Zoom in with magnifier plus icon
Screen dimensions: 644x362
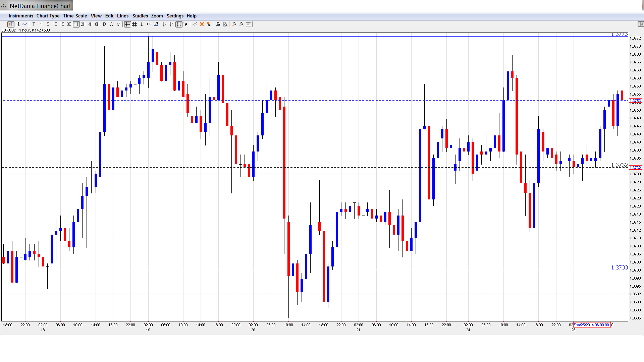pyautogui.click(x=234, y=24)
